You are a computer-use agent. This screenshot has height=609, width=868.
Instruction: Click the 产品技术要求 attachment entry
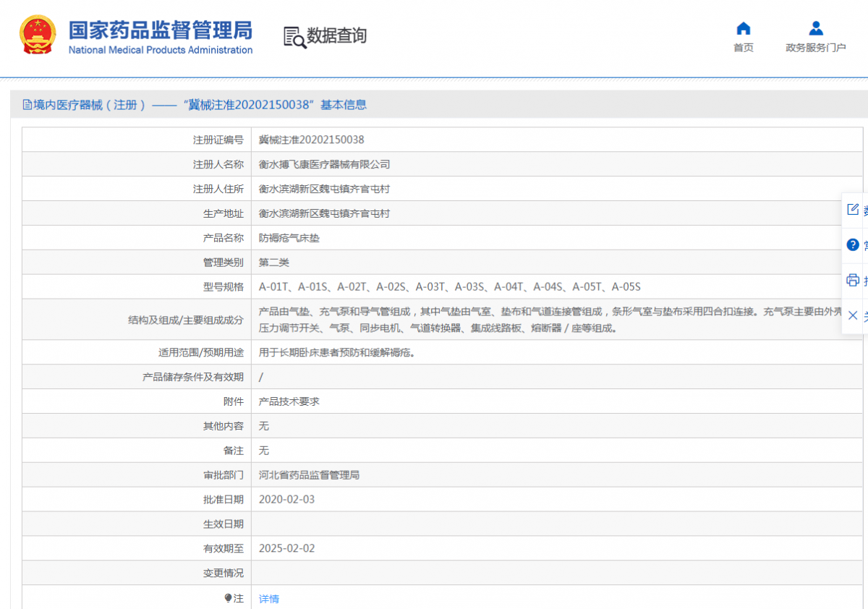pos(287,401)
